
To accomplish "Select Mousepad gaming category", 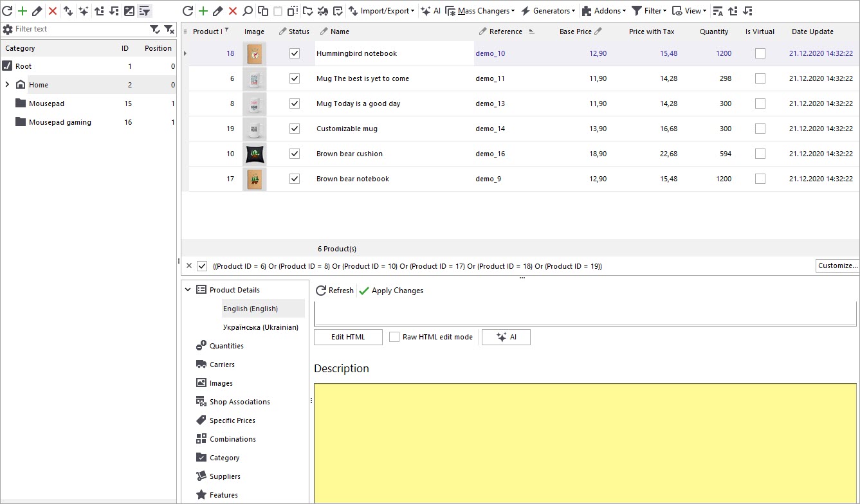I will 60,122.
